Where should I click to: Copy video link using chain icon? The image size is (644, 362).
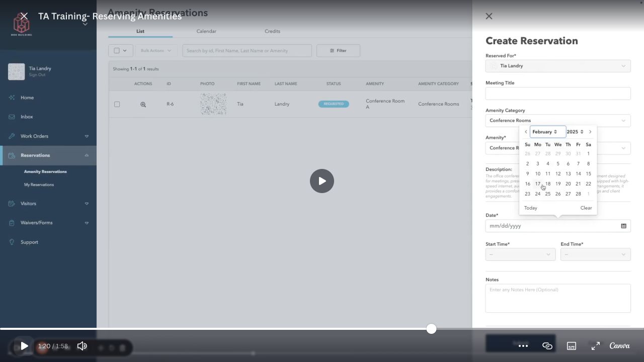(x=547, y=346)
